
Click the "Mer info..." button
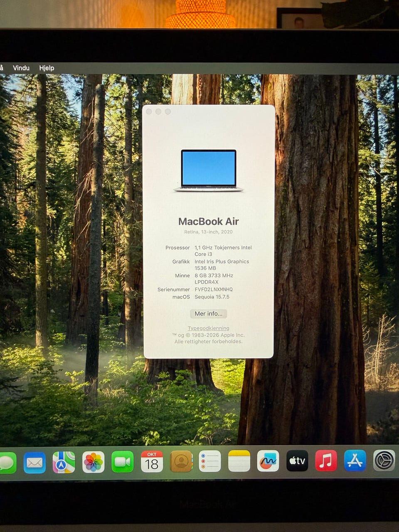pos(209,313)
